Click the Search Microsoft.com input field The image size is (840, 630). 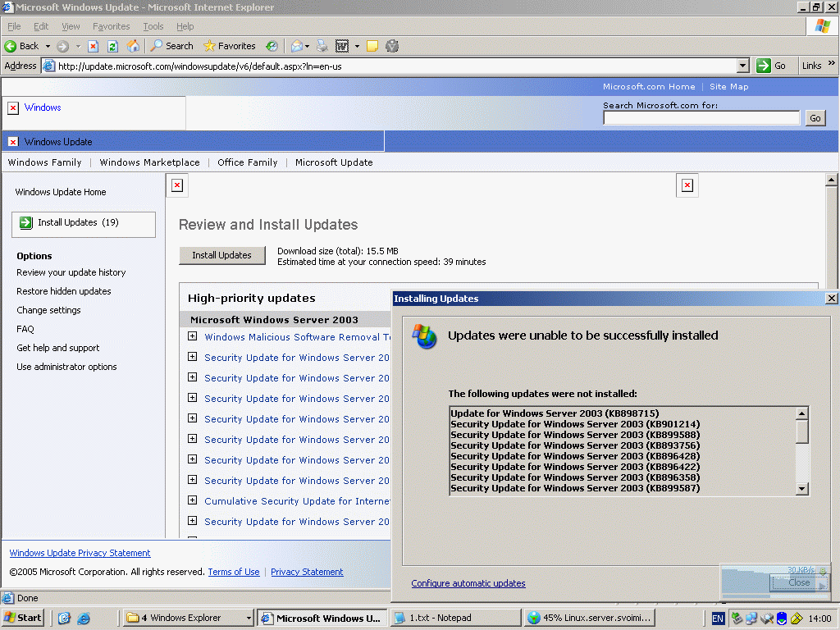pos(701,118)
